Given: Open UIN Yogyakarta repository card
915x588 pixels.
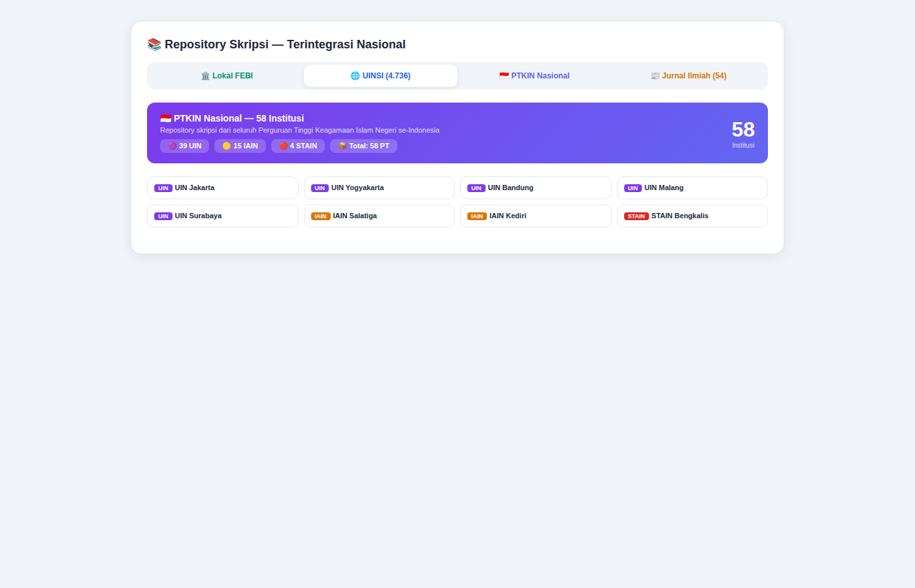Looking at the screenshot, I should coord(379,188).
